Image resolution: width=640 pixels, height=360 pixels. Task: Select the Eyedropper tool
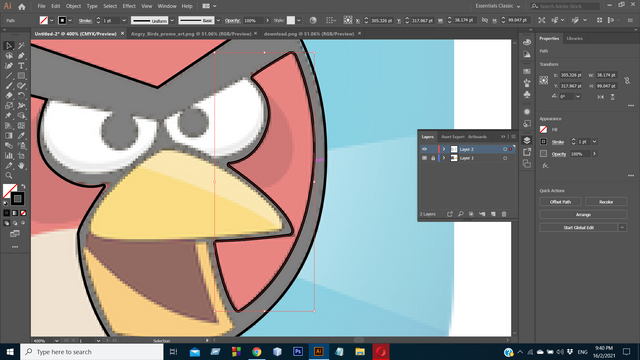coord(21,136)
